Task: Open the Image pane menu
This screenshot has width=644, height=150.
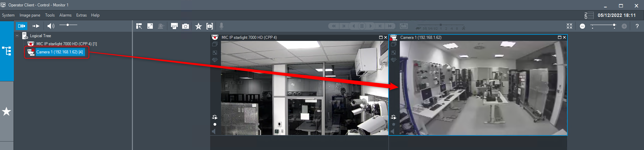Action: [30, 15]
